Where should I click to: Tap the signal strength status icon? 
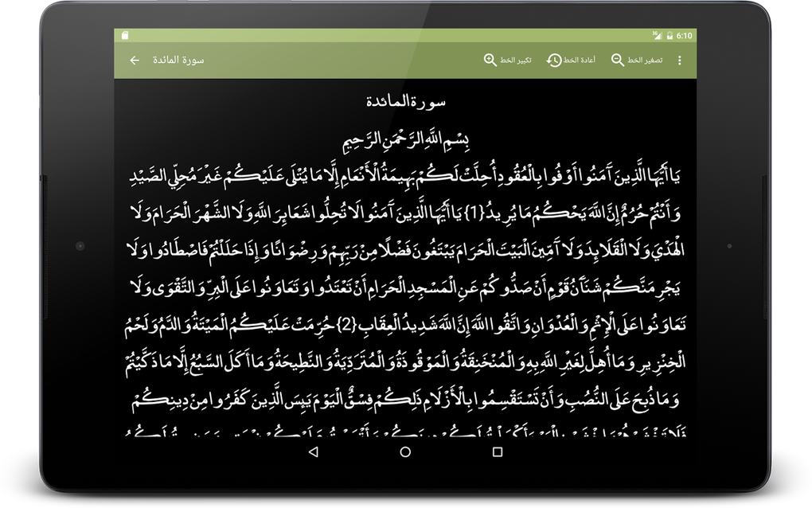pyautogui.click(x=657, y=36)
